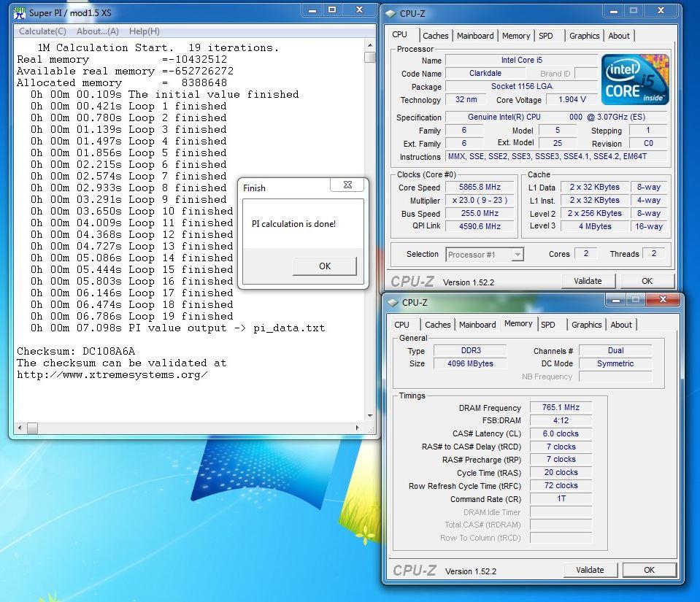700x602 pixels.
Task: Click the CAS# Latency value 6.0 clocks
Action: tap(561, 433)
